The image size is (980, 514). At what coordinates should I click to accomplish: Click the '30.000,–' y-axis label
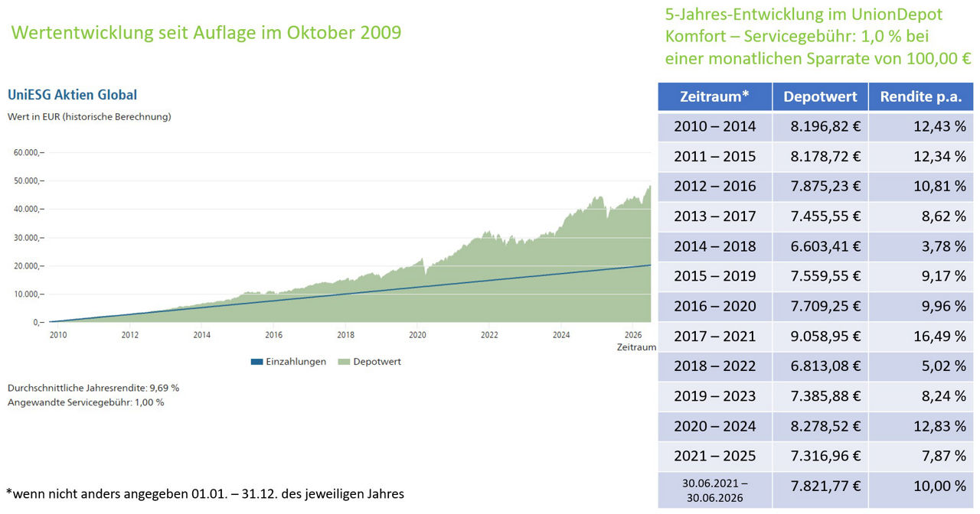28,238
